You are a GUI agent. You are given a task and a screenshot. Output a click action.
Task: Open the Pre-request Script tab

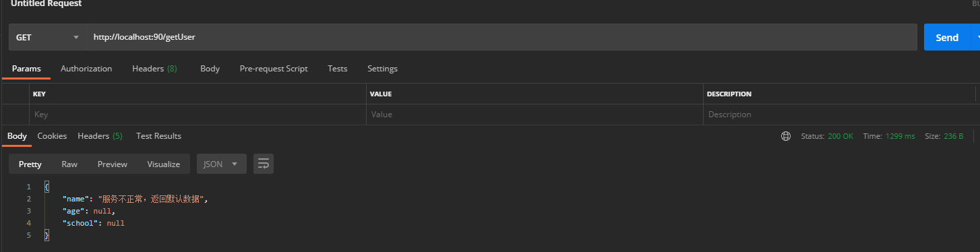pyautogui.click(x=274, y=69)
